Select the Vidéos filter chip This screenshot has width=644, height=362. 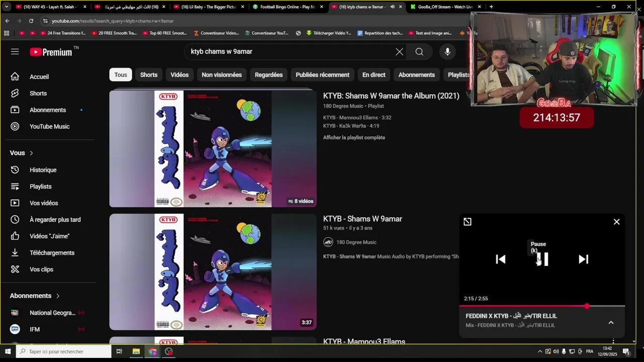click(x=180, y=75)
